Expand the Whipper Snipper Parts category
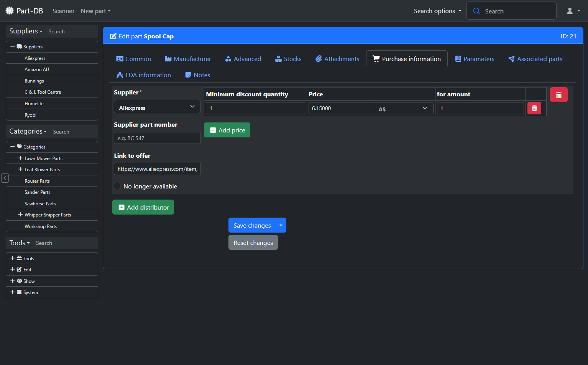Screen dimensions: 588x365 point(20,215)
